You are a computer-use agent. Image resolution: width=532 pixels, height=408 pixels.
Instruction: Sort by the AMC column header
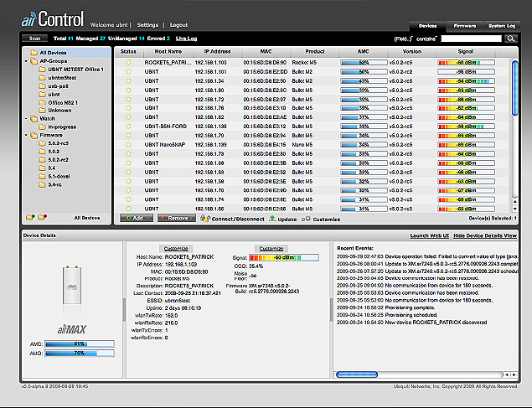point(363,52)
